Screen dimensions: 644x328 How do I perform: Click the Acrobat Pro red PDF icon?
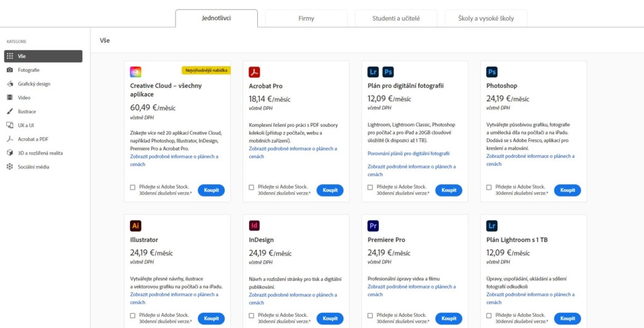[x=254, y=72]
